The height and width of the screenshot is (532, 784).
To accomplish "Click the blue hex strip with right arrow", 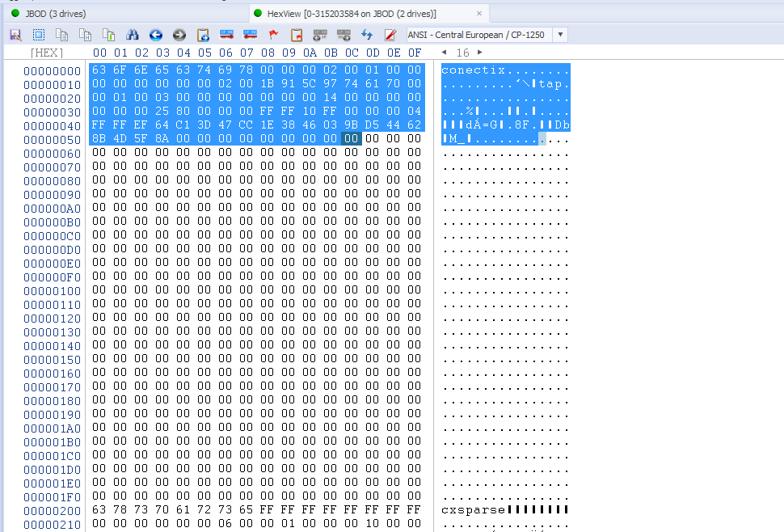I will [226, 35].
